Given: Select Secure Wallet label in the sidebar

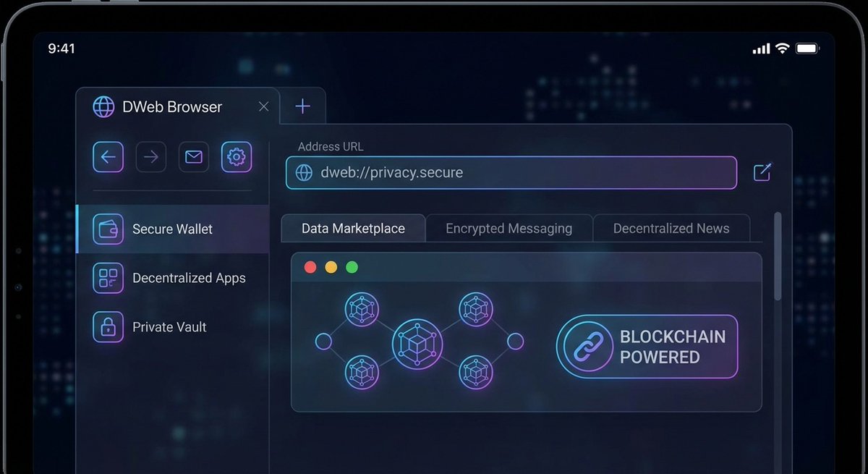Looking at the screenshot, I should [x=172, y=229].
